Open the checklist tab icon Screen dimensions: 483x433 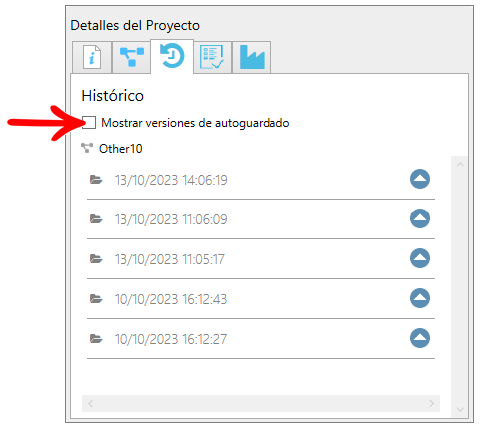tap(212, 57)
